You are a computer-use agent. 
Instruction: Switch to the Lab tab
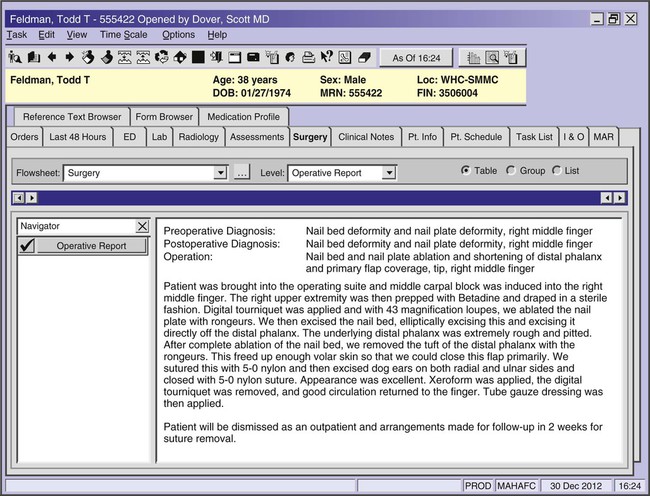160,137
